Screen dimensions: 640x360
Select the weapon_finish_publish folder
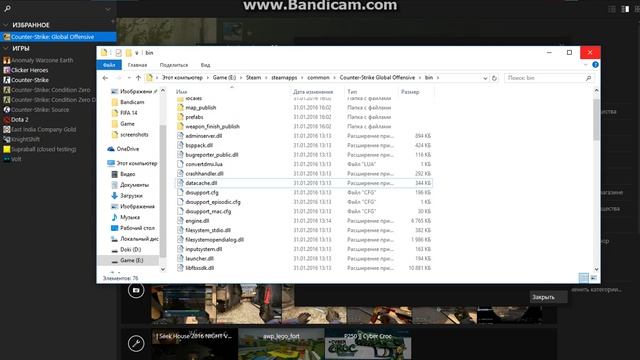[x=212, y=127]
